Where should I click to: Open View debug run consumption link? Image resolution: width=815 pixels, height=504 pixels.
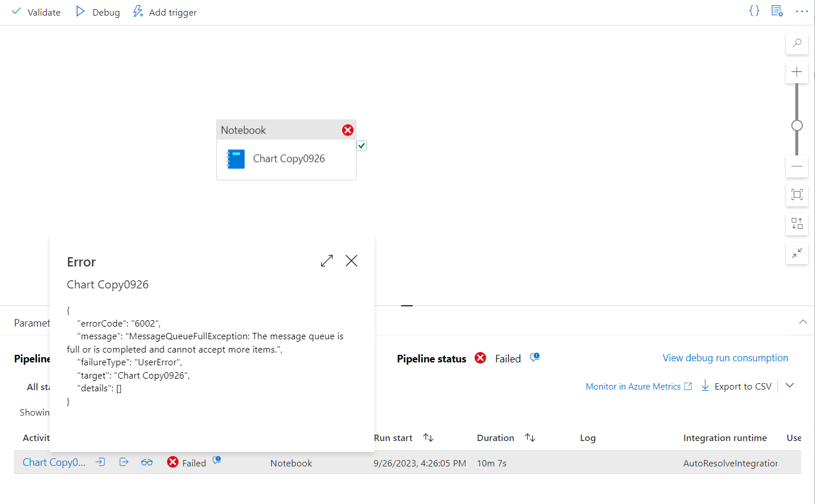point(725,357)
